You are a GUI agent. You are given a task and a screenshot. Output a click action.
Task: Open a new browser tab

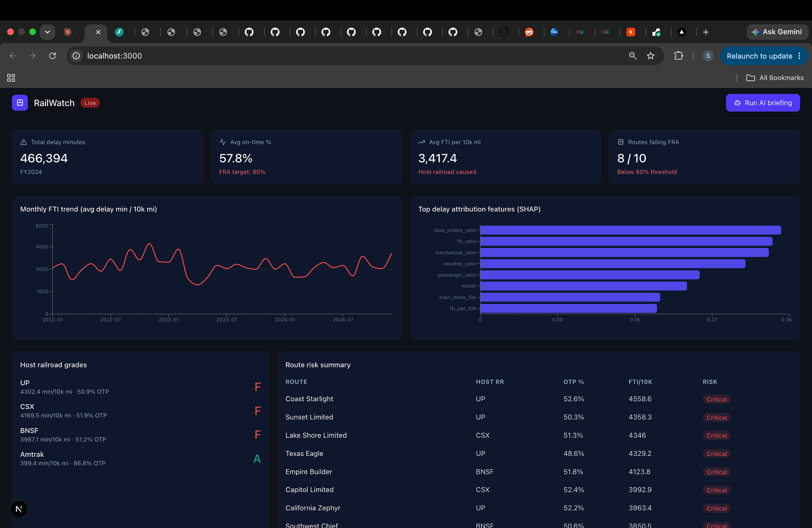point(706,32)
